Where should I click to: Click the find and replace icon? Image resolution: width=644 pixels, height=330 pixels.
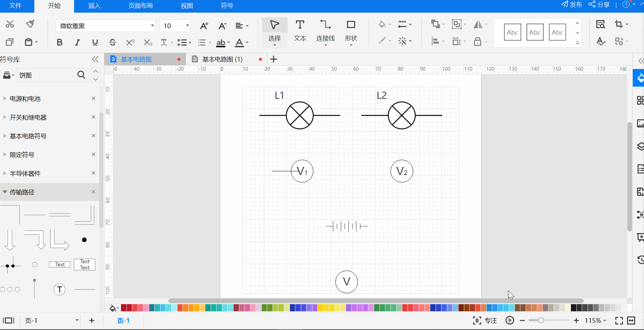coord(601,24)
